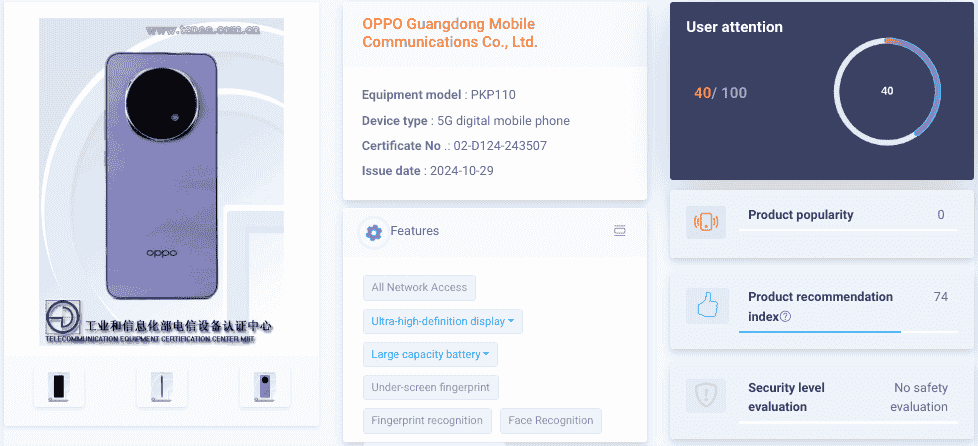Click the Features gear icon
978x446 pixels.
(x=374, y=232)
